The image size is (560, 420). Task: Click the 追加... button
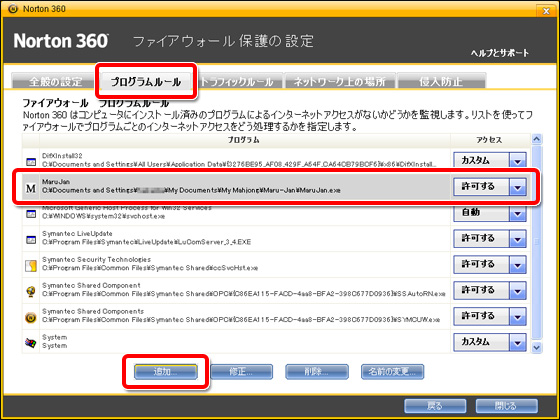(165, 372)
